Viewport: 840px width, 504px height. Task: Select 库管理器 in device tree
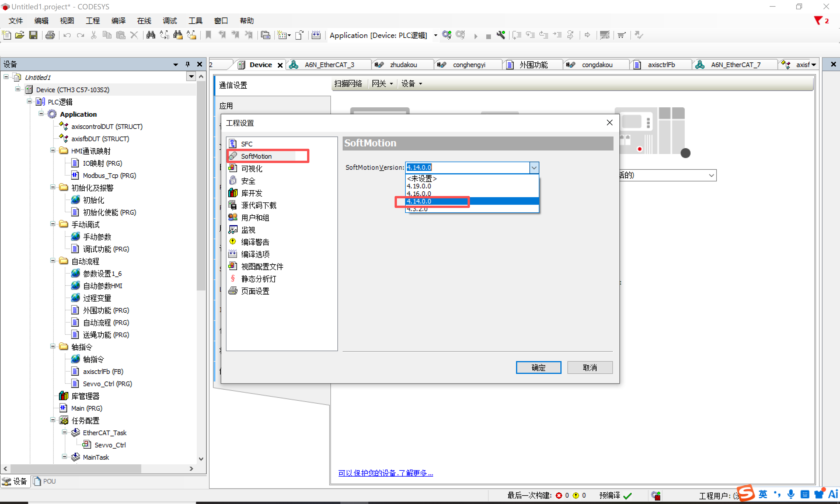pyautogui.click(x=85, y=396)
